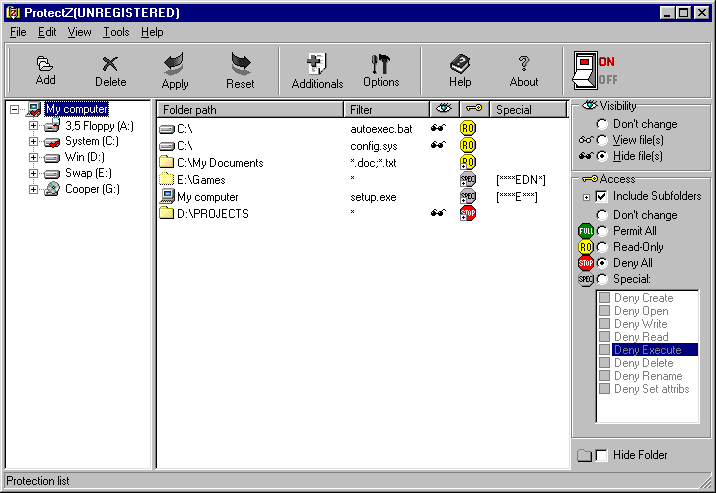Expand the Win (D:) node
Image resolution: width=716 pixels, height=493 pixels.
coord(33,157)
